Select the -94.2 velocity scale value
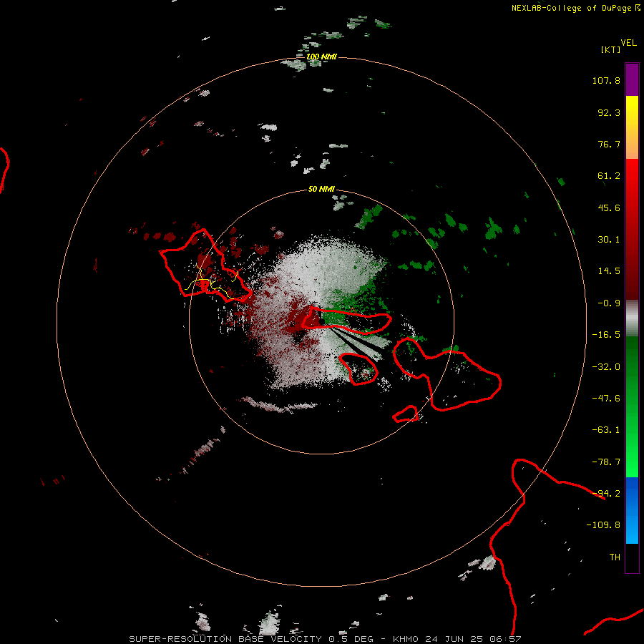The height and width of the screenshot is (644, 644). click(x=606, y=494)
